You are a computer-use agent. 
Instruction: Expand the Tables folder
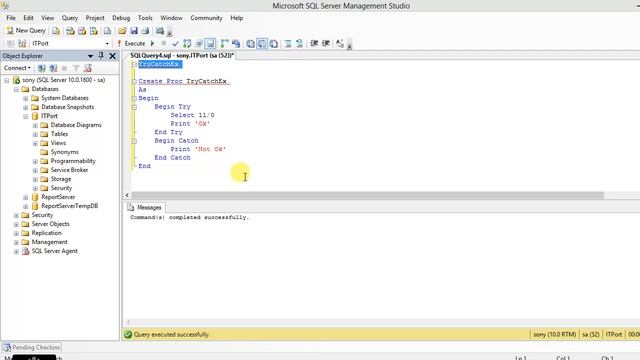pos(35,134)
